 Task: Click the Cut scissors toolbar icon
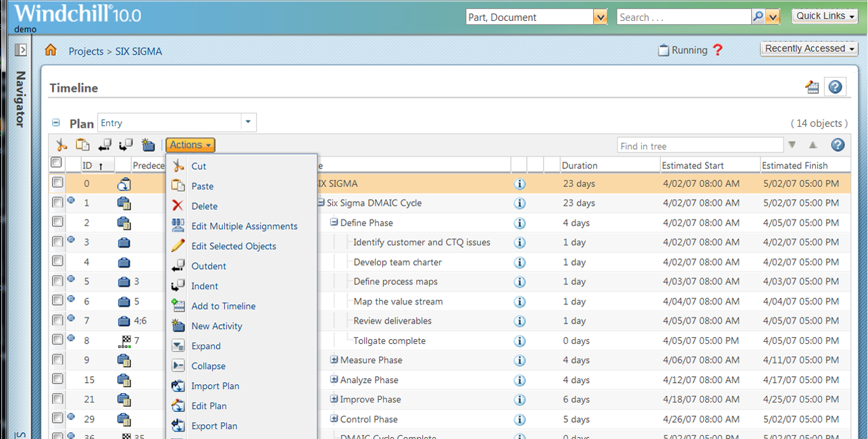(61, 145)
